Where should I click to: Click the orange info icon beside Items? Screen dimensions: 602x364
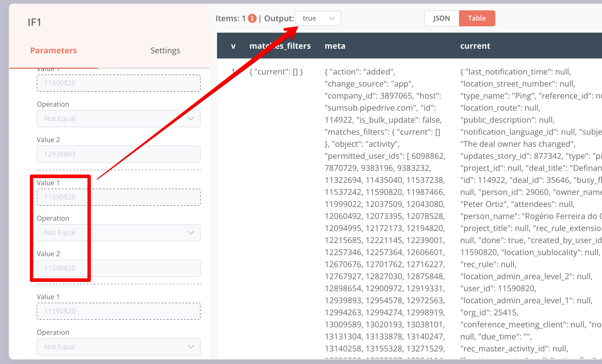coord(252,18)
